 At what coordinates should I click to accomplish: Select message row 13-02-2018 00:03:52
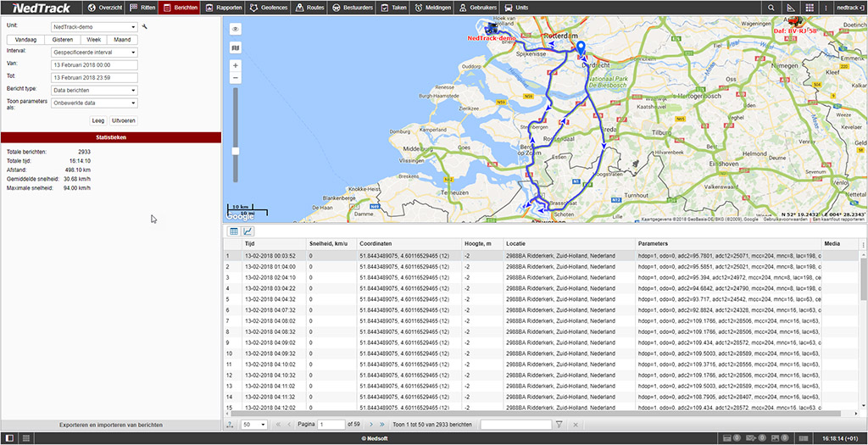tap(541, 256)
